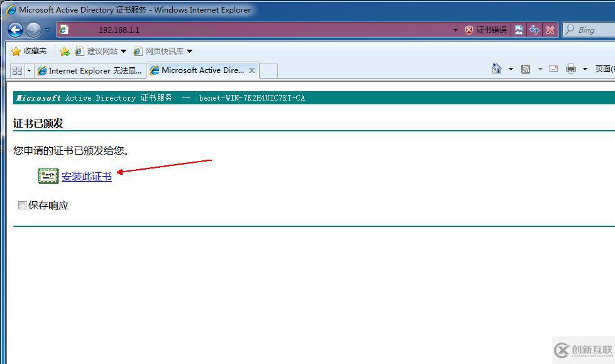Click the page icon in address bar

[x=64, y=30]
